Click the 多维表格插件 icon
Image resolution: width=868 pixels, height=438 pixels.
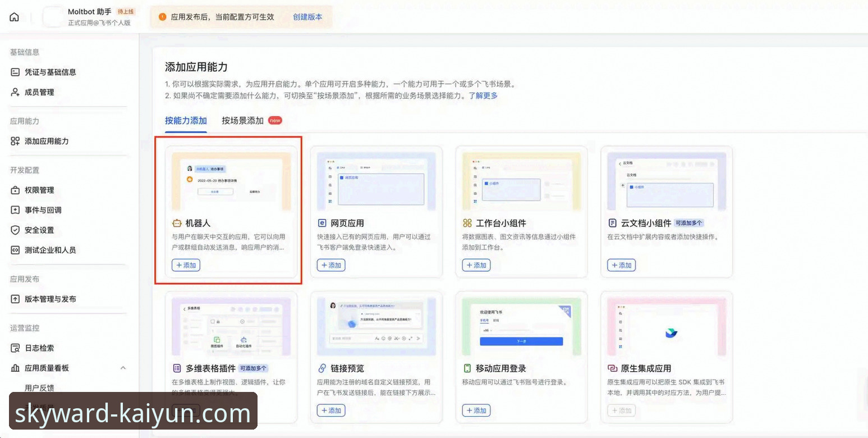click(x=177, y=368)
